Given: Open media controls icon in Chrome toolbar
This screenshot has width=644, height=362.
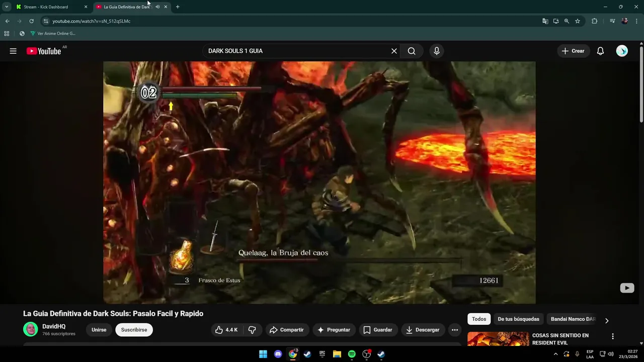Looking at the screenshot, I should (x=612, y=21).
